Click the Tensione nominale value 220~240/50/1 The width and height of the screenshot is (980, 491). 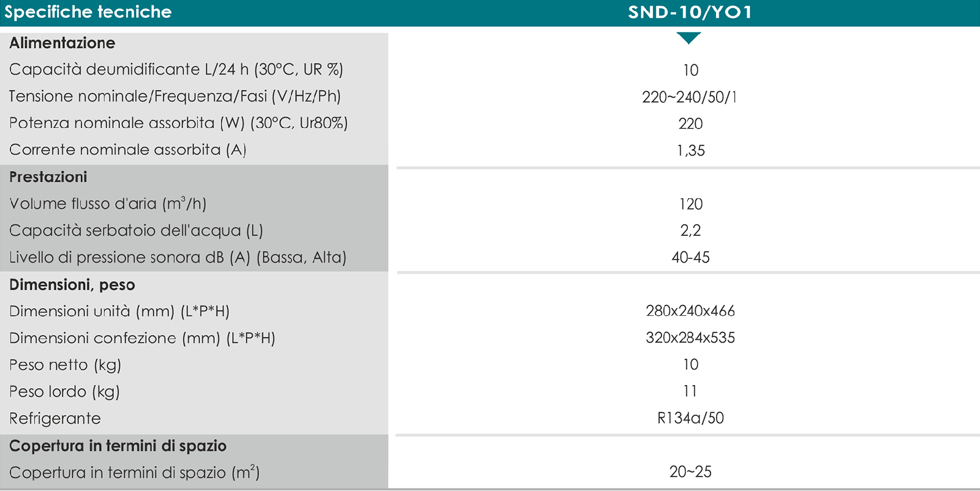[690, 97]
